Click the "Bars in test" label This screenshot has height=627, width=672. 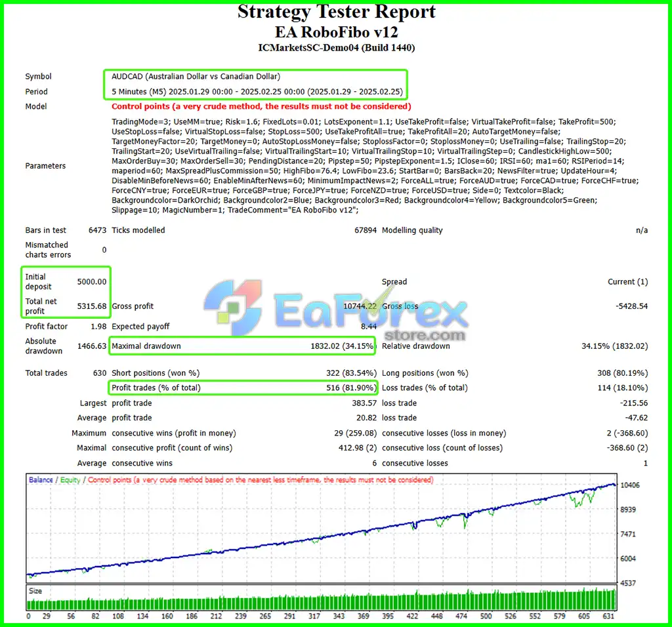45,230
